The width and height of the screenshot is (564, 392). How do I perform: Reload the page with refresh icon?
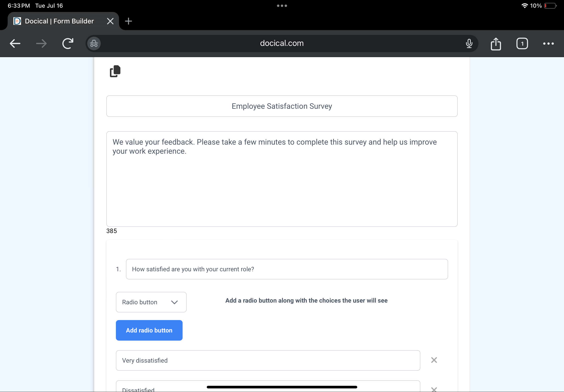tap(68, 44)
